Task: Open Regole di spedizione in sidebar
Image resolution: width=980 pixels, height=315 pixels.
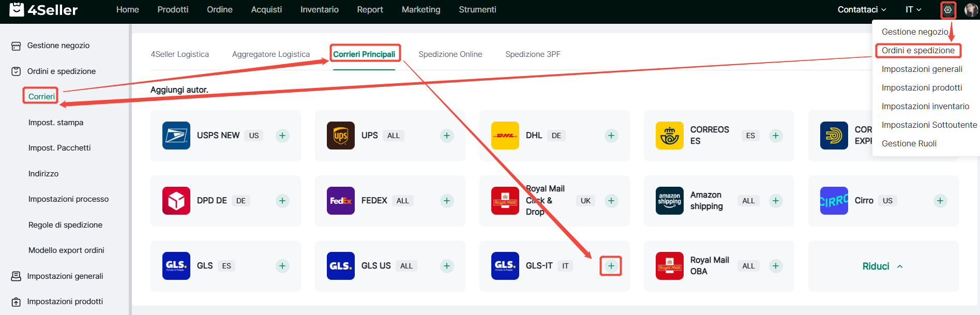Action: [65, 225]
